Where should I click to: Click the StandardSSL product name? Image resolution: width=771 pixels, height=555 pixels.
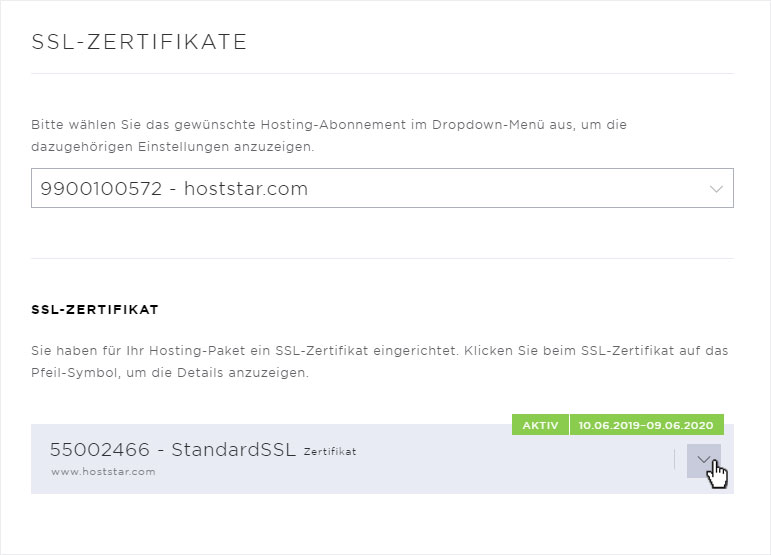tap(234, 449)
